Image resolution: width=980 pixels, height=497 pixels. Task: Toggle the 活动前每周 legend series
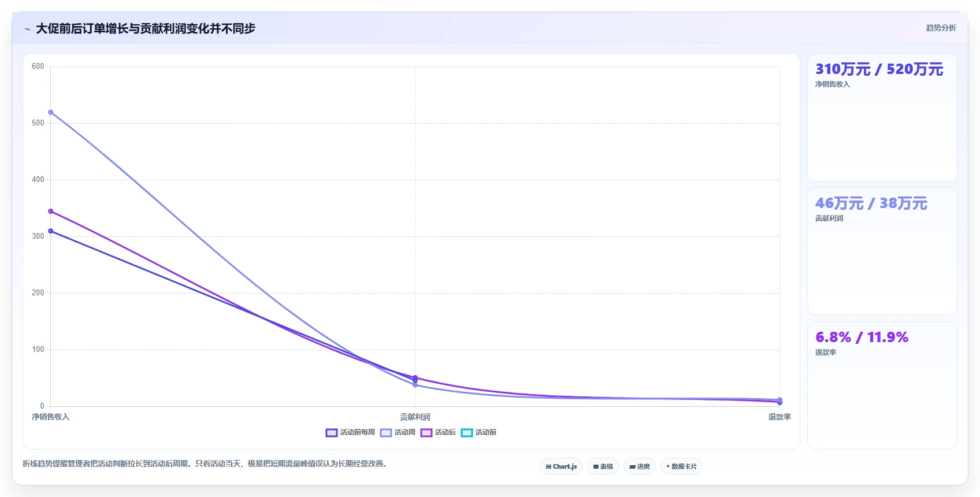pos(350,432)
